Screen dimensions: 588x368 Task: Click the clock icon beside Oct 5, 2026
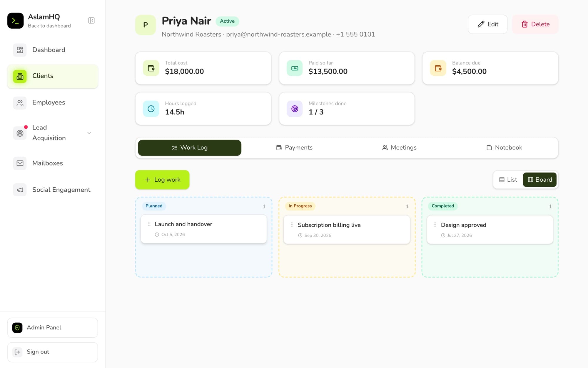157,235
